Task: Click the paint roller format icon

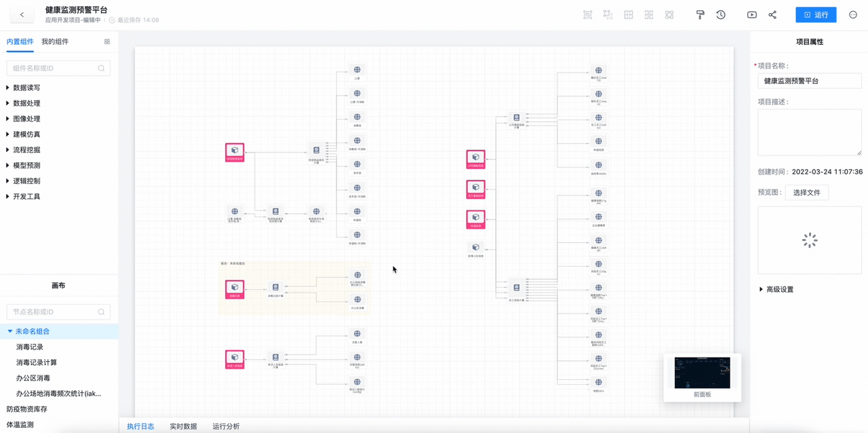Action: tap(701, 15)
